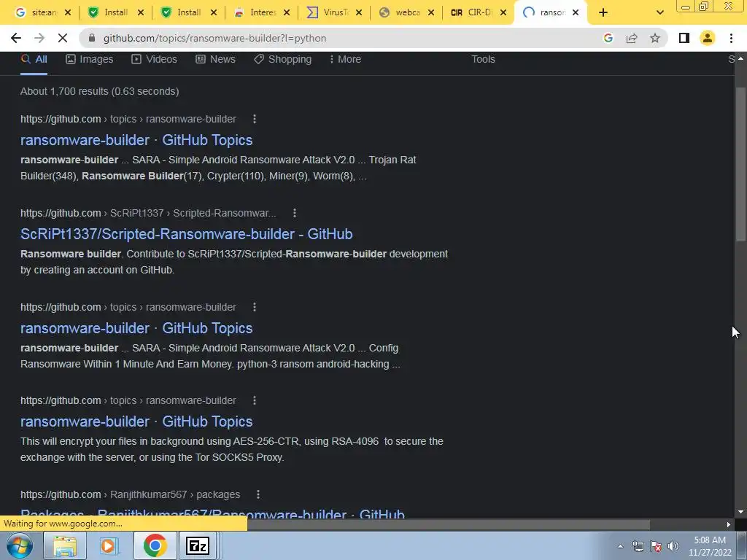
Task: Expand the More search filters
Action: [x=345, y=60]
